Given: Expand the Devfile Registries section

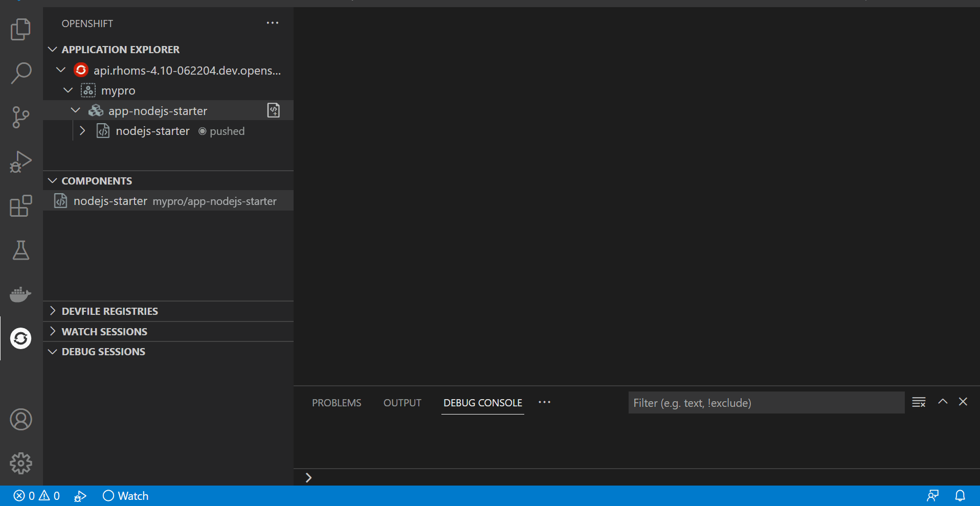Looking at the screenshot, I should pyautogui.click(x=52, y=311).
